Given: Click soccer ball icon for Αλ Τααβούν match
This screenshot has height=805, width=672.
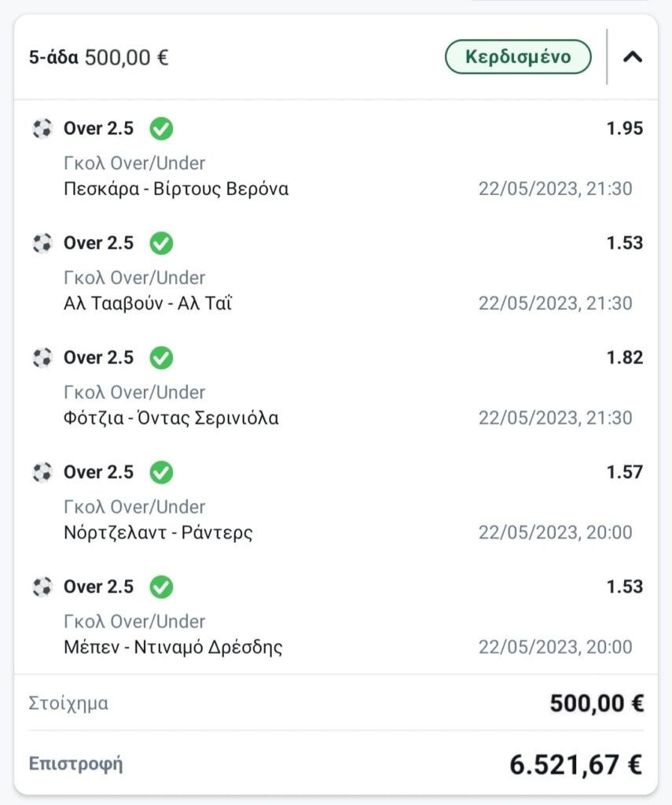Looking at the screenshot, I should point(42,243).
